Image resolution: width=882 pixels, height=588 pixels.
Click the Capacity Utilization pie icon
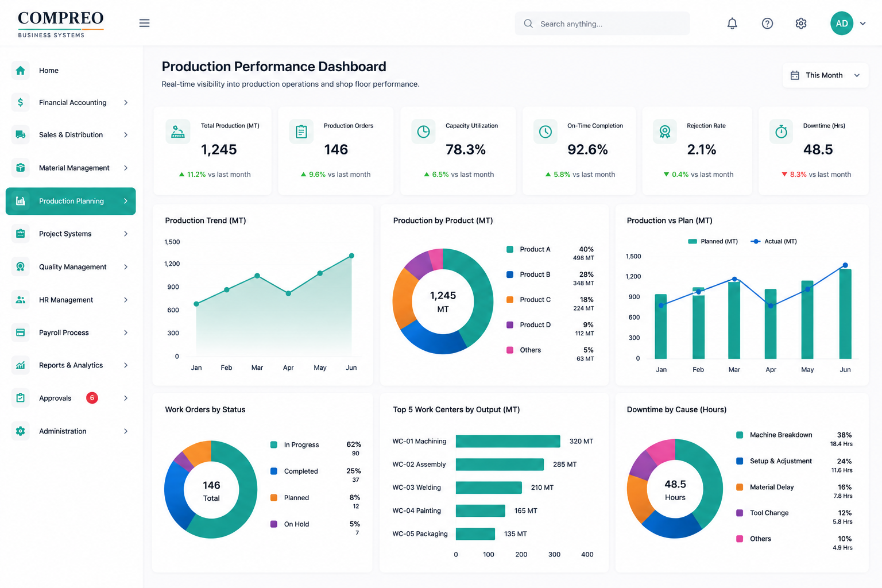pos(423,132)
